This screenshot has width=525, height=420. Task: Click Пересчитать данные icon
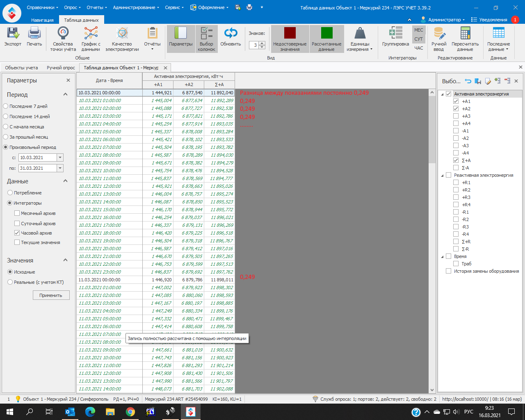tap(465, 33)
